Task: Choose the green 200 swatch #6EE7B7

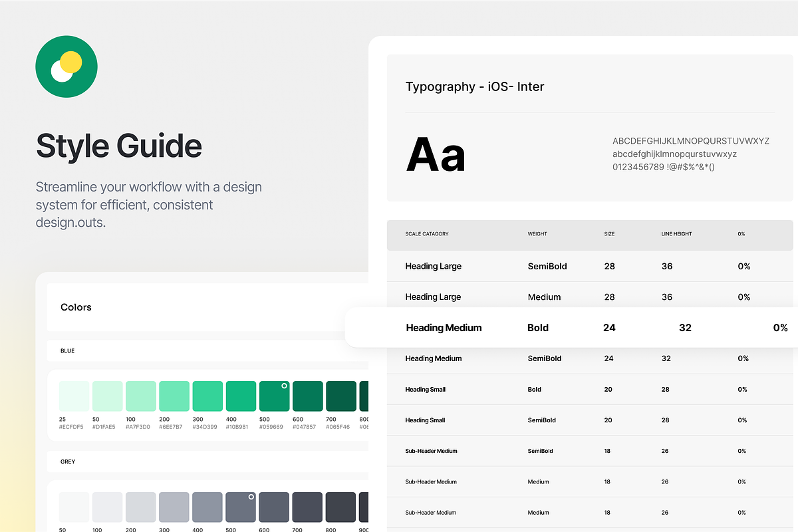Action: (x=174, y=396)
